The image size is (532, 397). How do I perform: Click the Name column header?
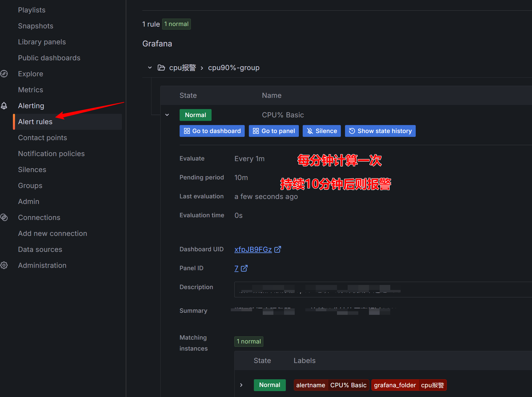[272, 95]
